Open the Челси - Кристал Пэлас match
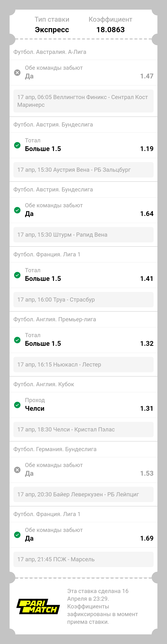Image resolution: width=167 pixels, height=644 pixels. pyautogui.click(x=83, y=429)
